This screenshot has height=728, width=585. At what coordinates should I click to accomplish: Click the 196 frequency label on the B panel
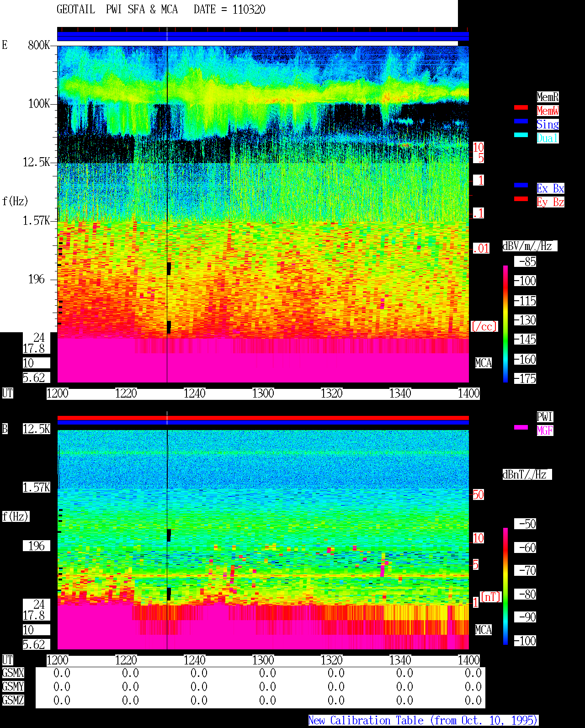click(37, 546)
